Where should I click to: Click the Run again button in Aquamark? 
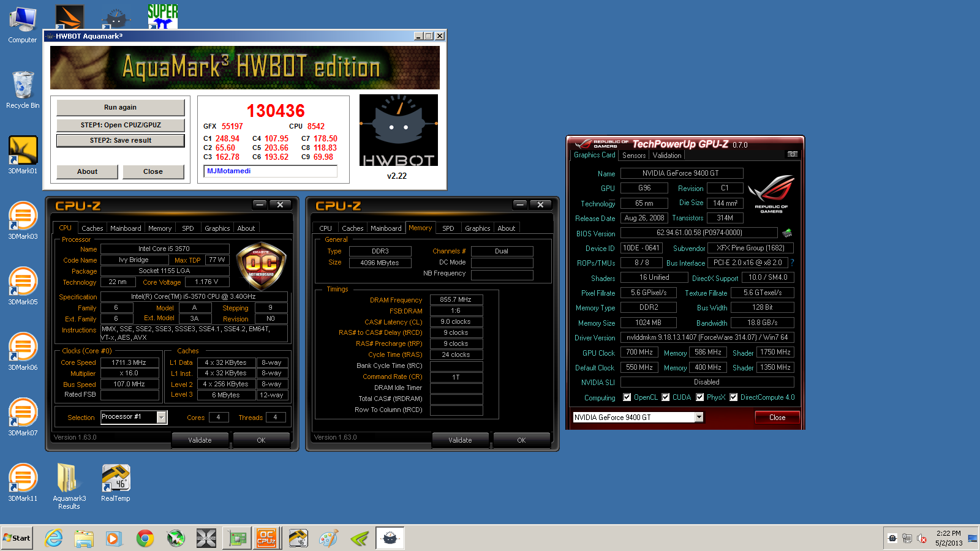click(120, 107)
